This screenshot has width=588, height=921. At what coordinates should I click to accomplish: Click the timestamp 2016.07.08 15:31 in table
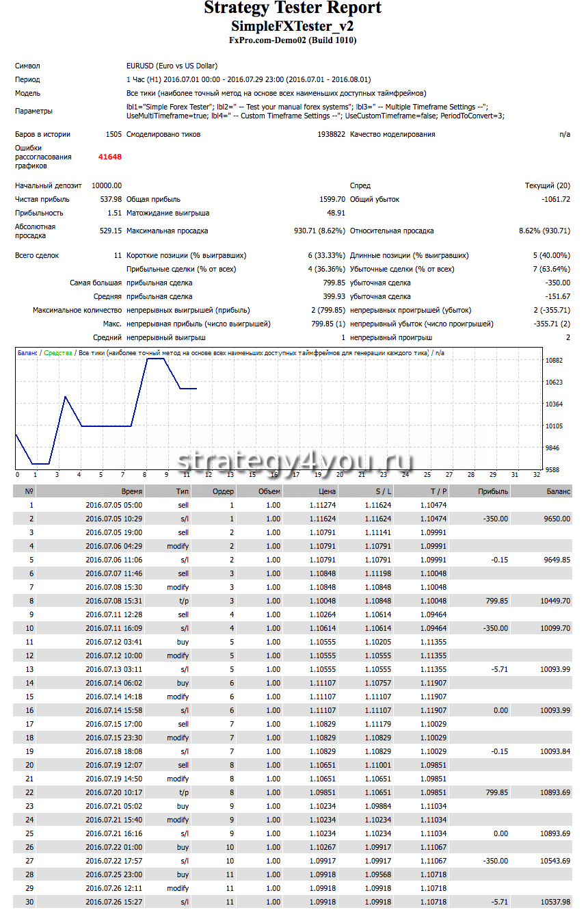coord(113,601)
